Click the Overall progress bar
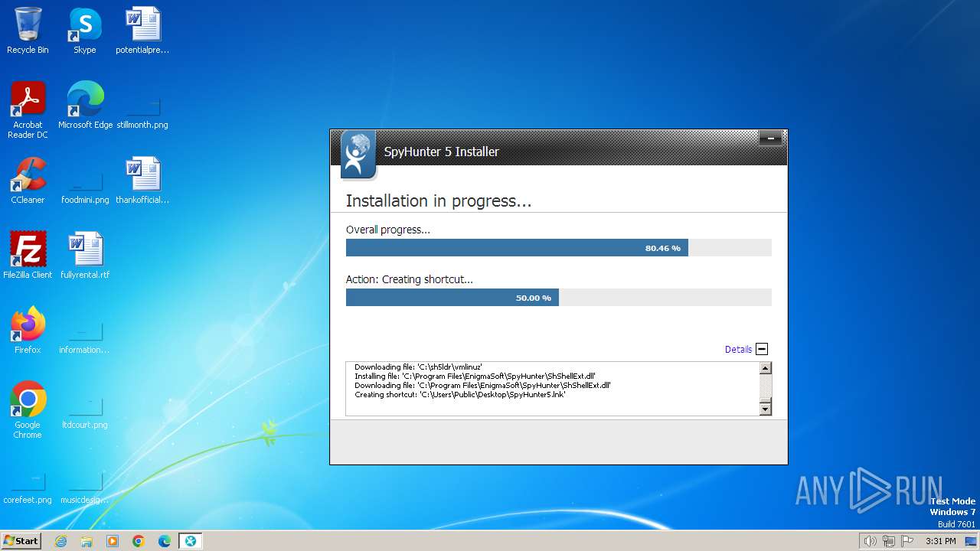The image size is (980, 551). 559,248
